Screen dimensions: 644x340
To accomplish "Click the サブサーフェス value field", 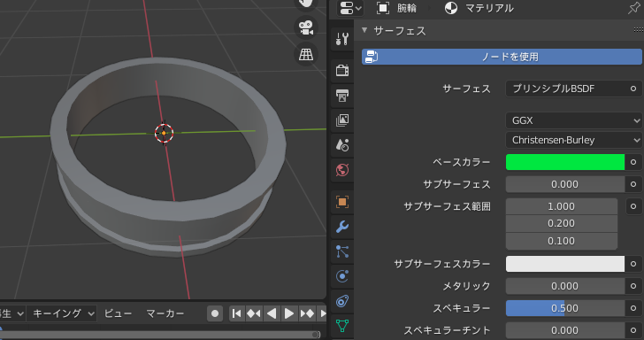I will [565, 184].
